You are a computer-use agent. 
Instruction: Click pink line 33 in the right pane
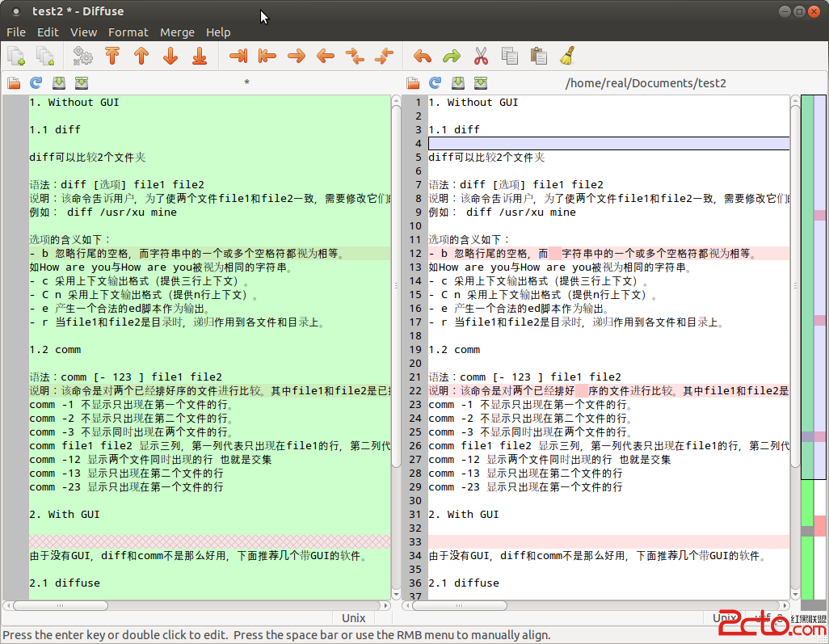(608, 542)
